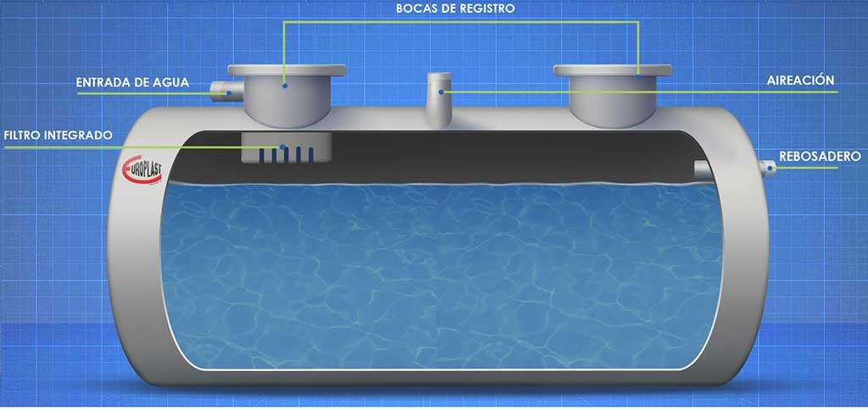The height and width of the screenshot is (410, 868).
Task: Click the FILTRO INTEGRADO label
Action: [58, 136]
